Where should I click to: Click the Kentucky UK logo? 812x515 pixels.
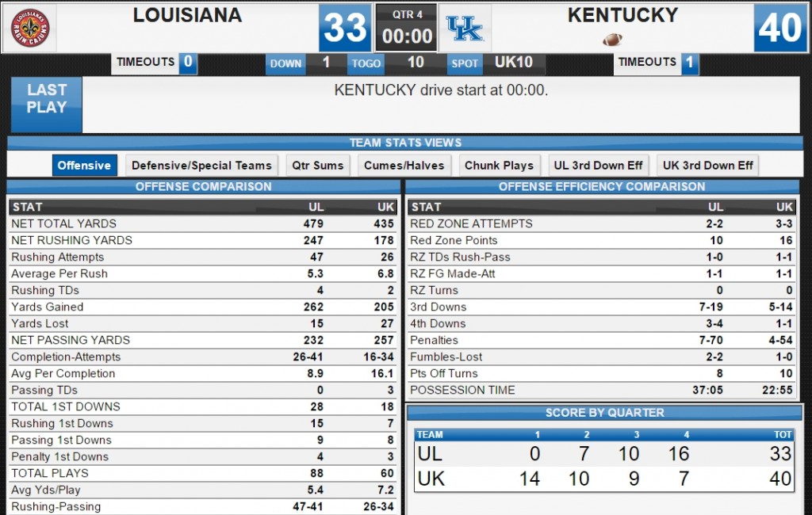(465, 28)
